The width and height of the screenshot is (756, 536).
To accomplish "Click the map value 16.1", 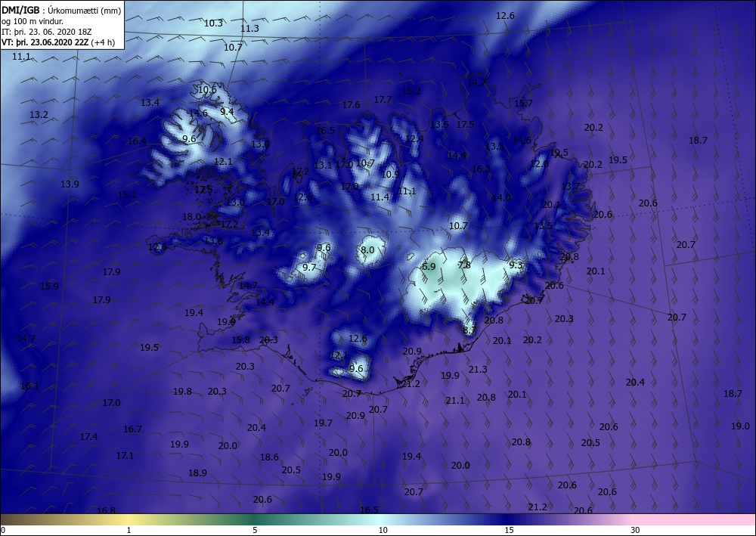I will pos(30,386).
